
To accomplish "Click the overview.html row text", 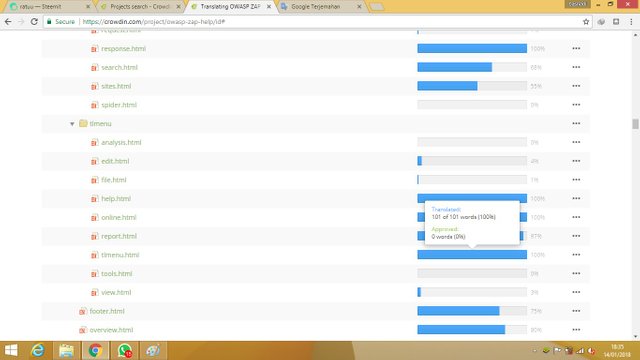I will [x=111, y=330].
